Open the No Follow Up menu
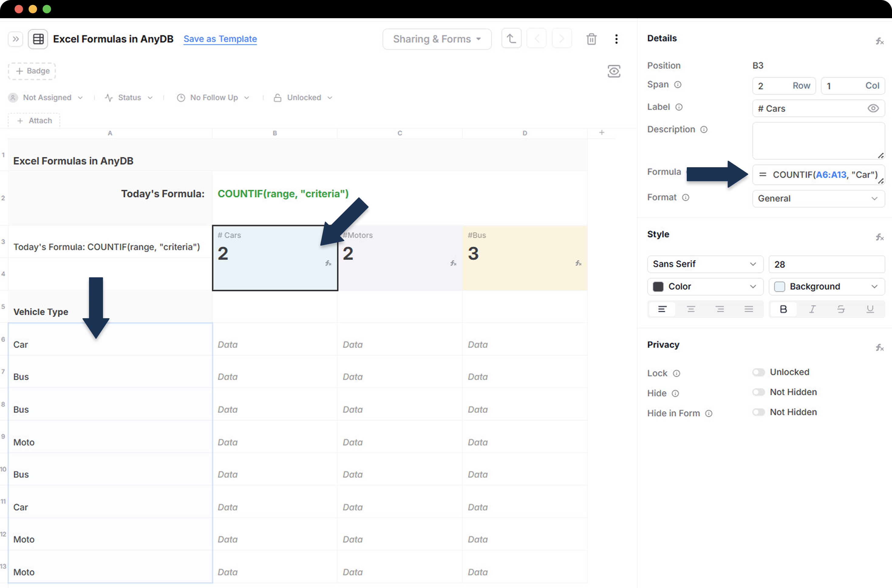 [213, 97]
